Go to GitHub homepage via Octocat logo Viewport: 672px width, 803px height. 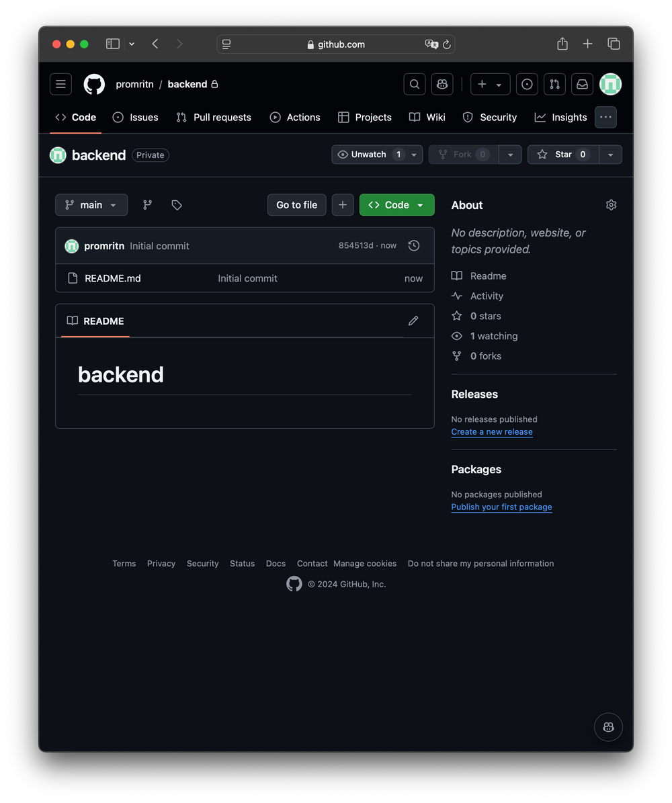[x=94, y=84]
